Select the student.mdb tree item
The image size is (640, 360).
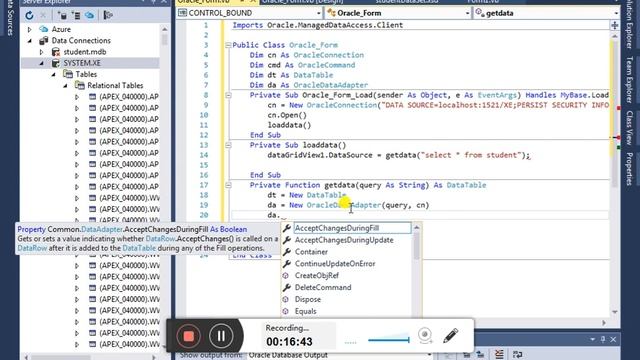pyautogui.click(x=84, y=52)
